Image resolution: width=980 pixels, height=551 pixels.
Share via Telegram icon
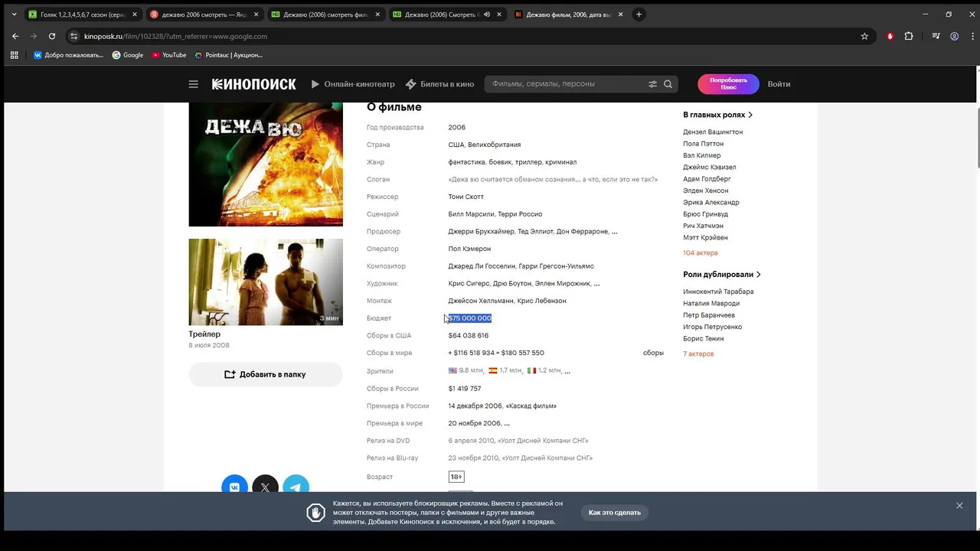click(x=296, y=487)
